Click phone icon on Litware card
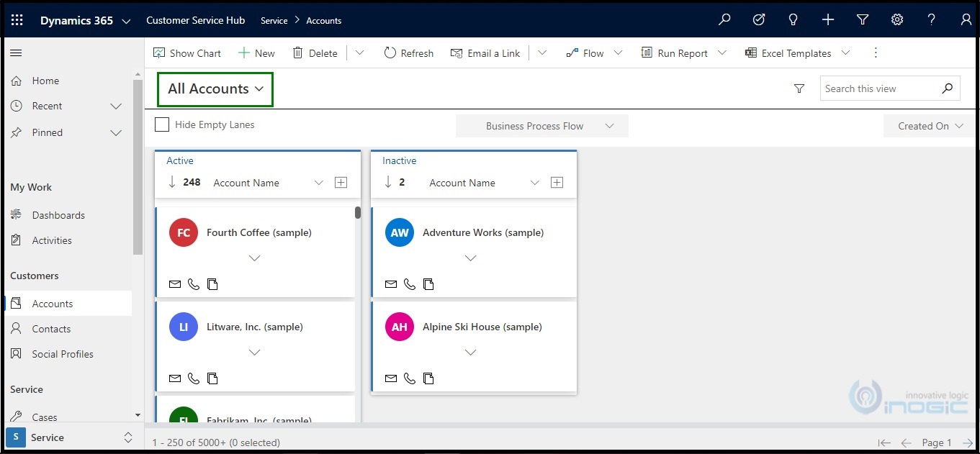The width and height of the screenshot is (980, 454). coord(193,378)
